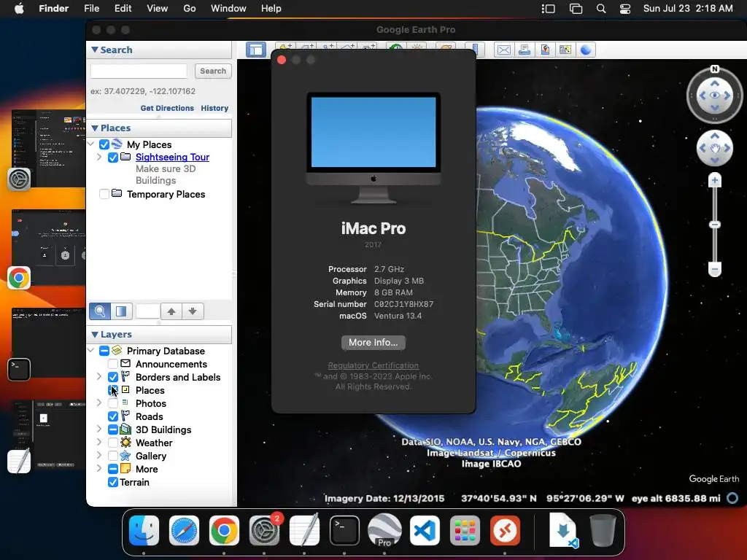Uncheck the My Places checkbox

coord(104,144)
